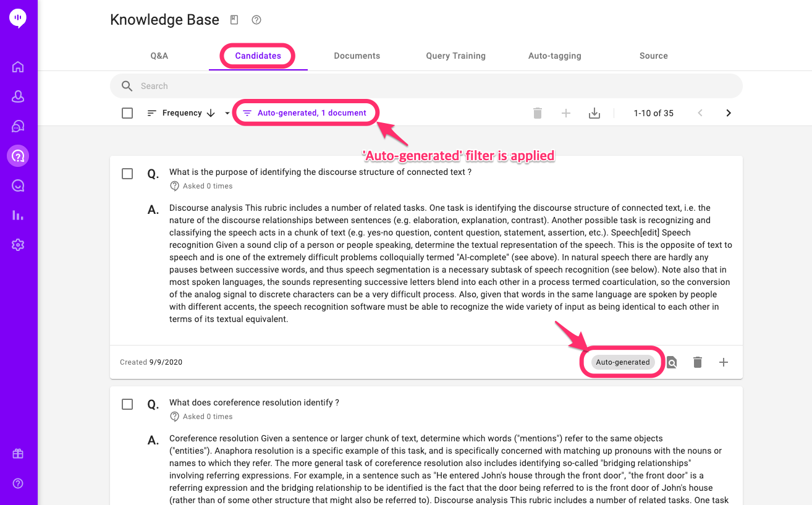Image resolution: width=812 pixels, height=505 pixels.
Task: Check the discourse structure question checkbox
Action: 127,174
